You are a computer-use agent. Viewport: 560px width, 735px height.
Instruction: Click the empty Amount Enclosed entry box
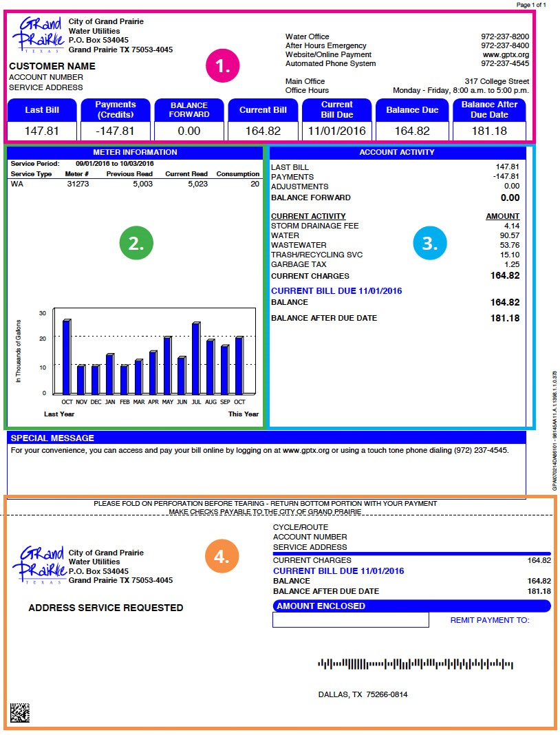click(x=351, y=619)
